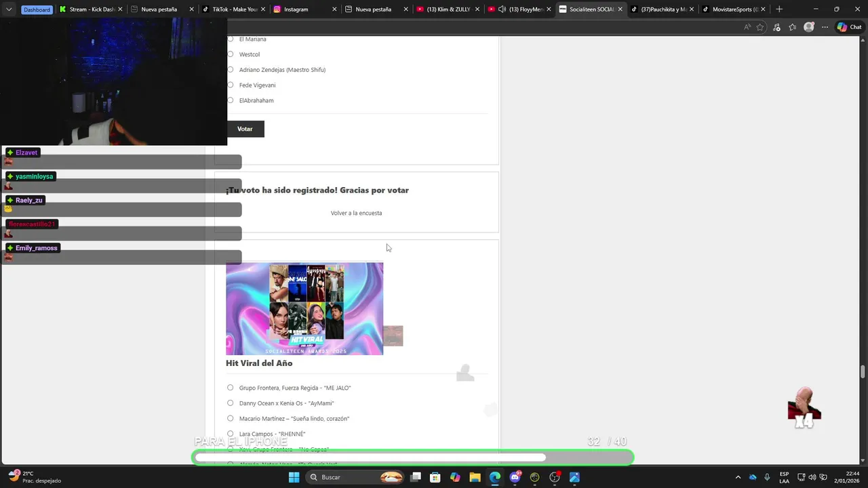Close the Instagram tab

coord(334,9)
